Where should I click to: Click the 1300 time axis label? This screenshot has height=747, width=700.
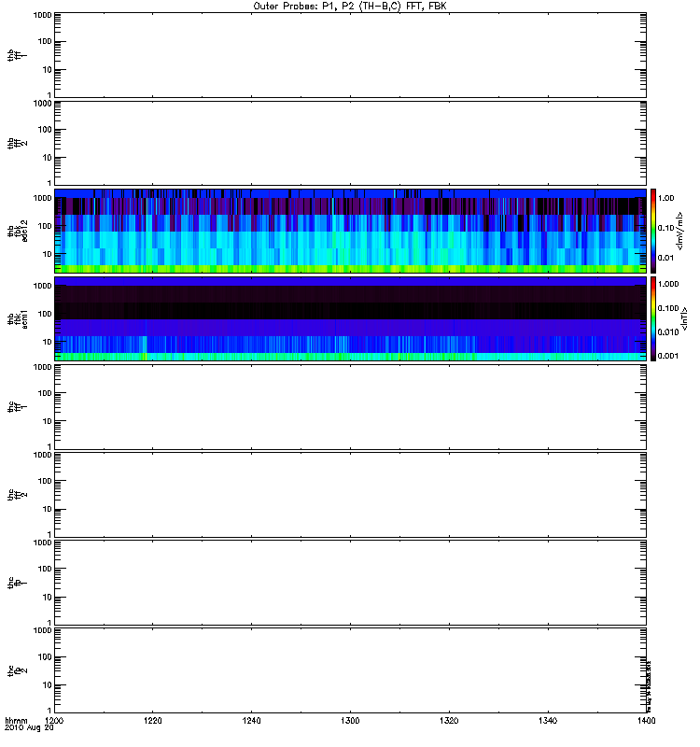point(350,721)
